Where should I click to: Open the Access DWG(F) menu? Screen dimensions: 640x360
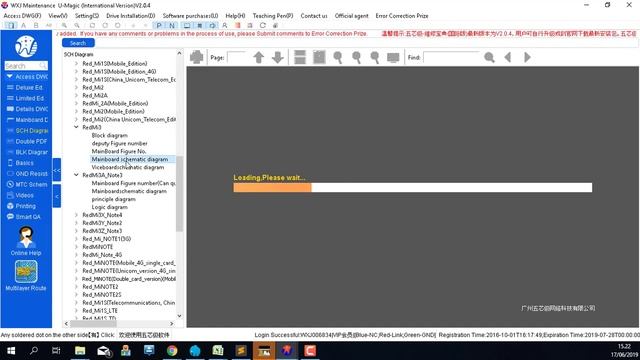click(22, 16)
